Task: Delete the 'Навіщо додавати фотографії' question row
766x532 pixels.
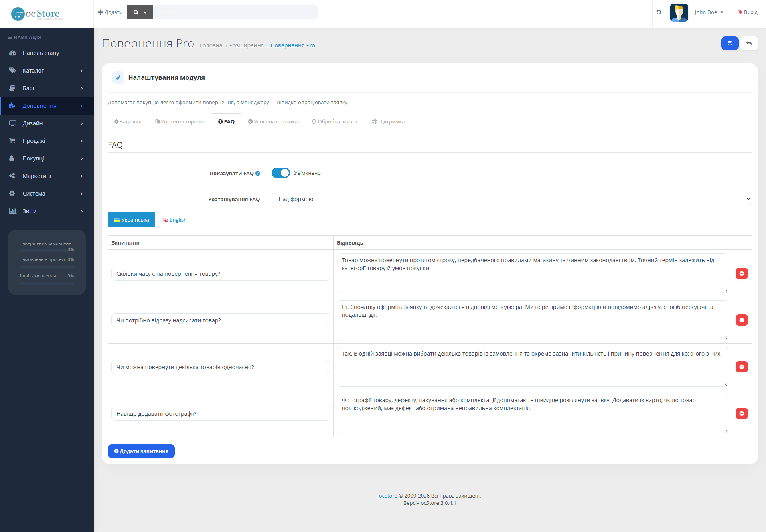Action: 742,413
